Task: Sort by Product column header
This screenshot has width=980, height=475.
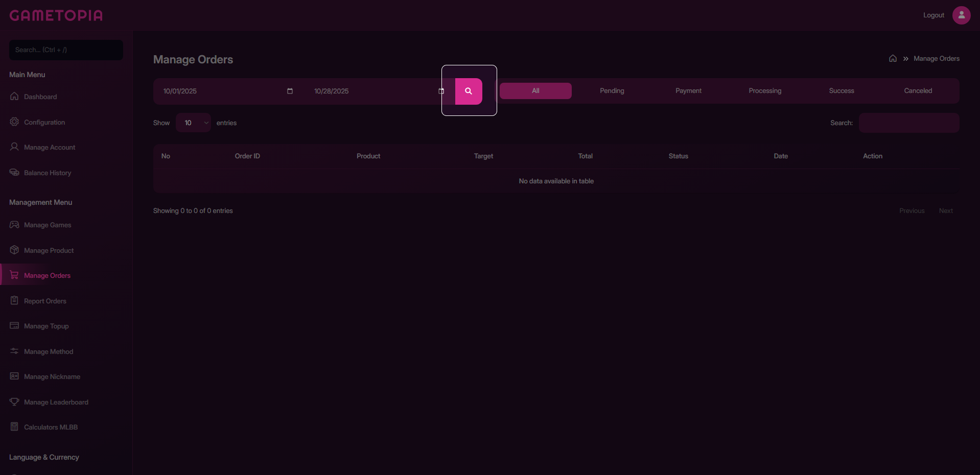Action: coord(368,156)
